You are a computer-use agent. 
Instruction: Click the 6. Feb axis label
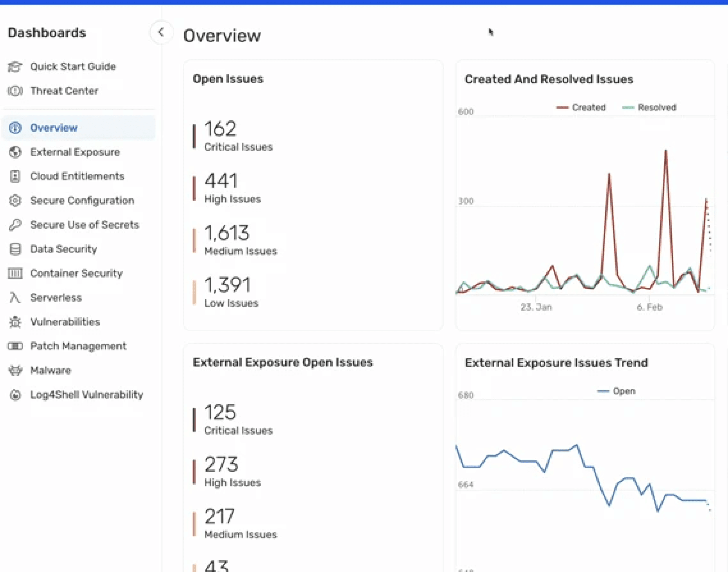tap(650, 307)
